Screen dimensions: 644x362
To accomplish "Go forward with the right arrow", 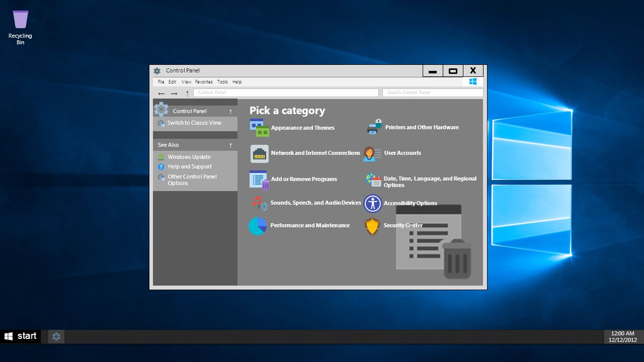I will (174, 93).
